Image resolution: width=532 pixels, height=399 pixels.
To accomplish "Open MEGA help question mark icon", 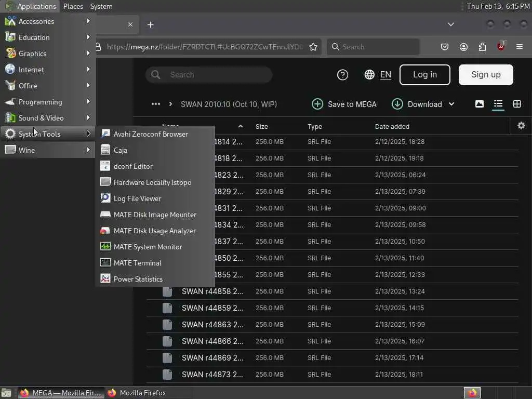I will tap(342, 75).
